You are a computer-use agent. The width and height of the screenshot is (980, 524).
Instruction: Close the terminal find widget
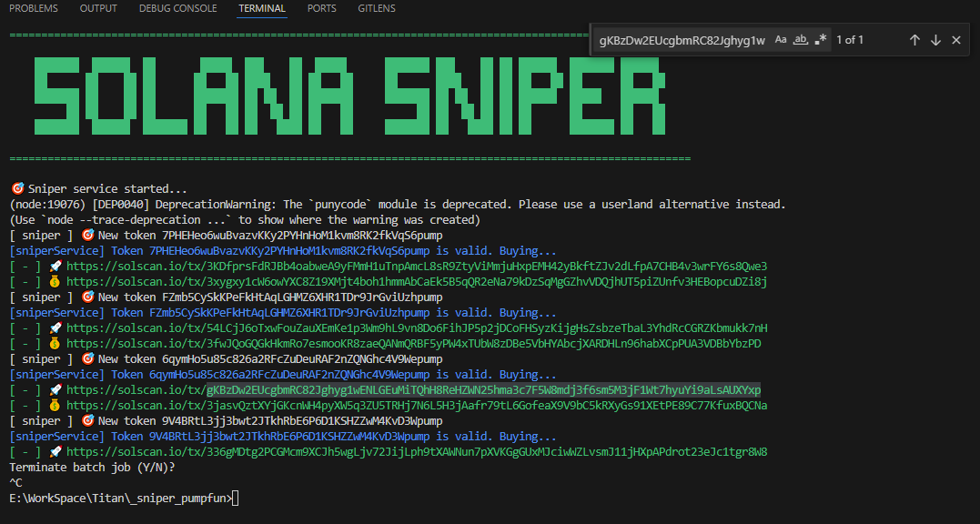956,40
